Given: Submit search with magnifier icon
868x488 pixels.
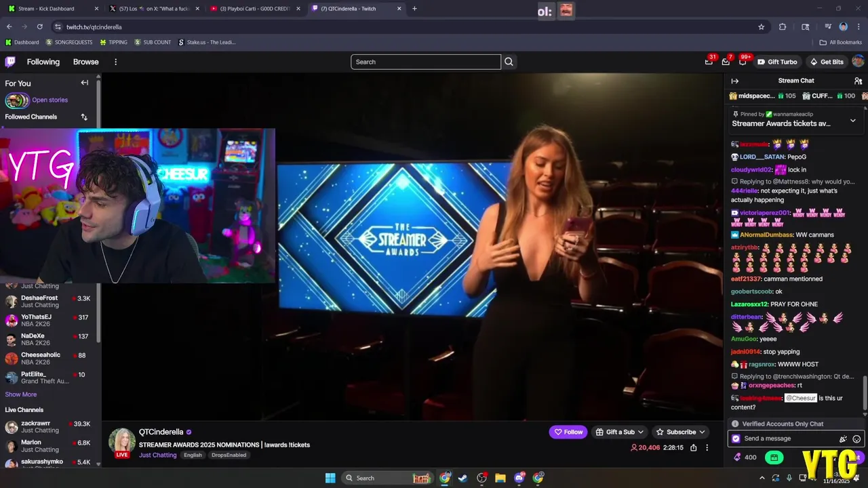Looking at the screenshot, I should [x=509, y=62].
